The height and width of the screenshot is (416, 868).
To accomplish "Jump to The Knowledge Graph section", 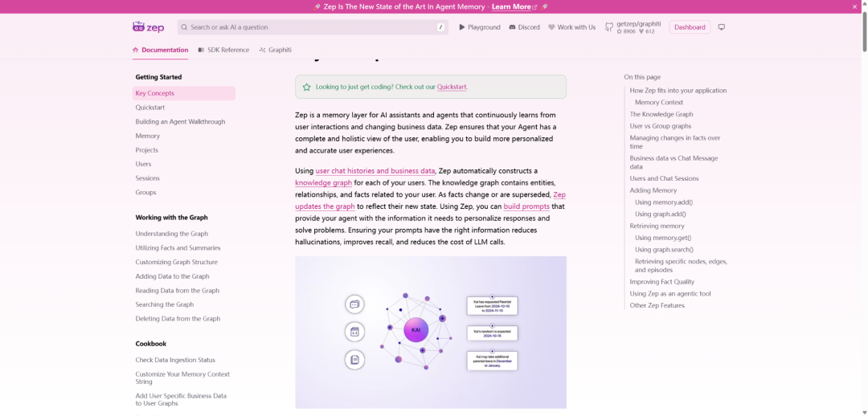I will coord(661,115).
